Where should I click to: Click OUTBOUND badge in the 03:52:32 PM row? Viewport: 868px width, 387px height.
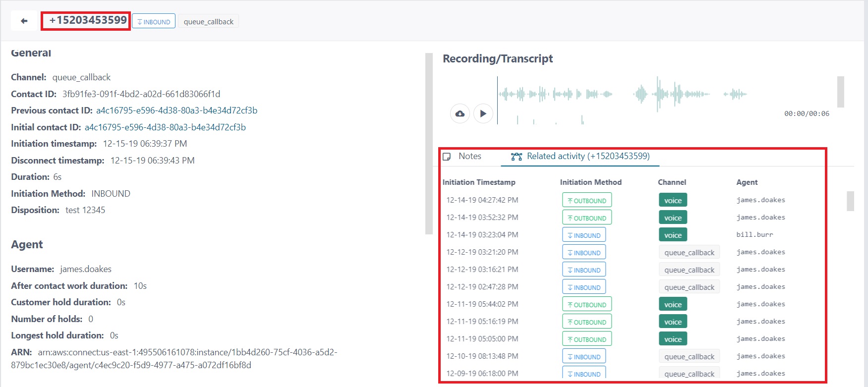click(587, 218)
